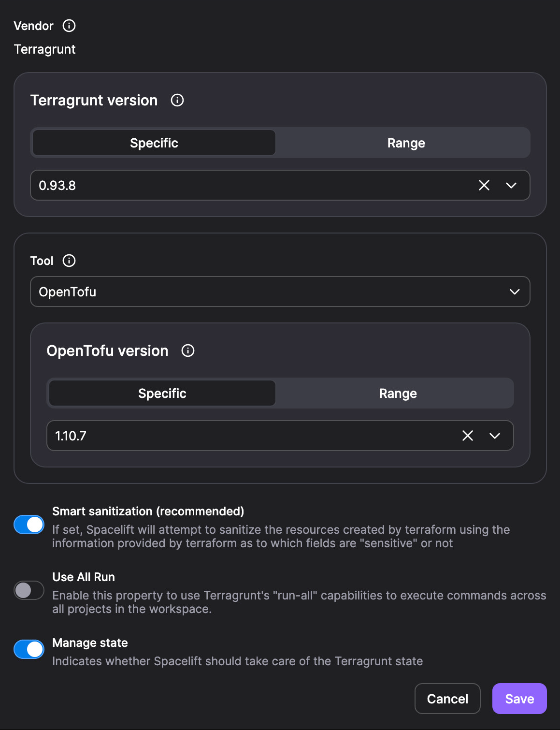Enable Use All Run
The width and height of the screenshot is (560, 730).
click(x=29, y=590)
